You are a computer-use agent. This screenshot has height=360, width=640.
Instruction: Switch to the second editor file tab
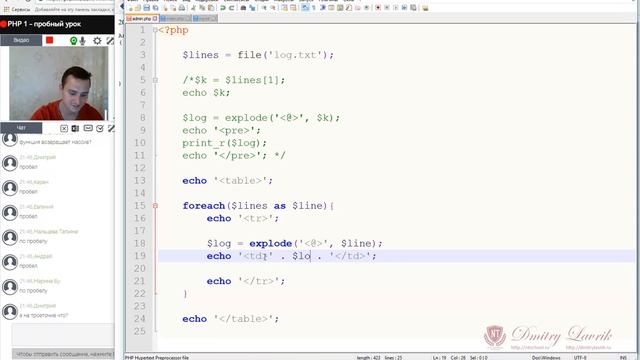(175, 18)
